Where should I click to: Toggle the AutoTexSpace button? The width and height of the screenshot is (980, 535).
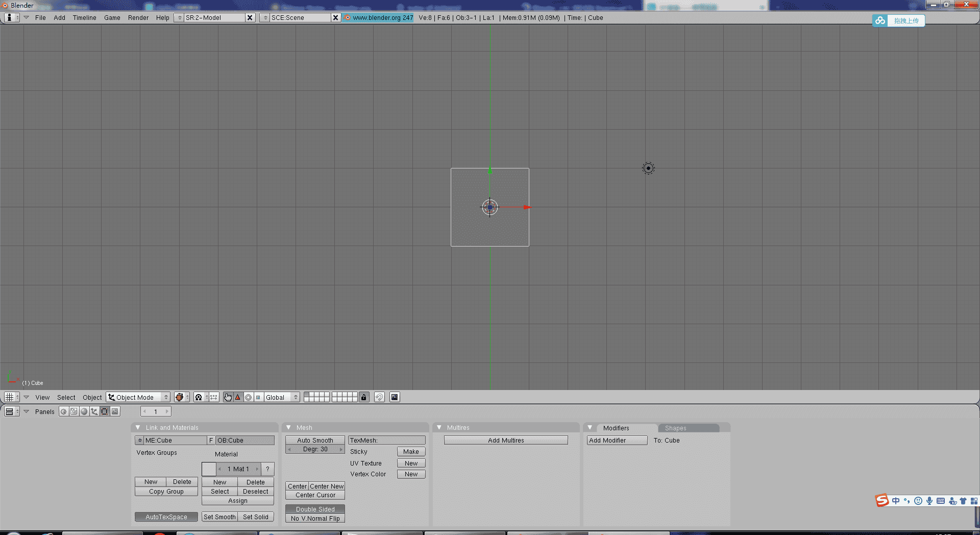click(166, 517)
